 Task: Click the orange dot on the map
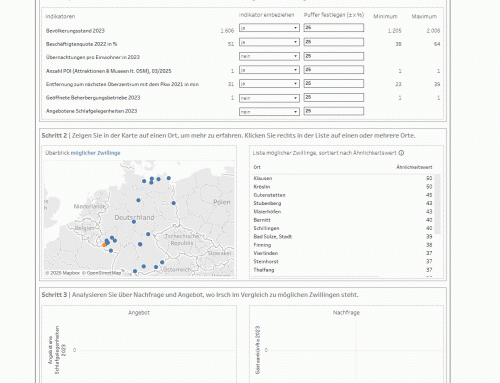click(104, 245)
